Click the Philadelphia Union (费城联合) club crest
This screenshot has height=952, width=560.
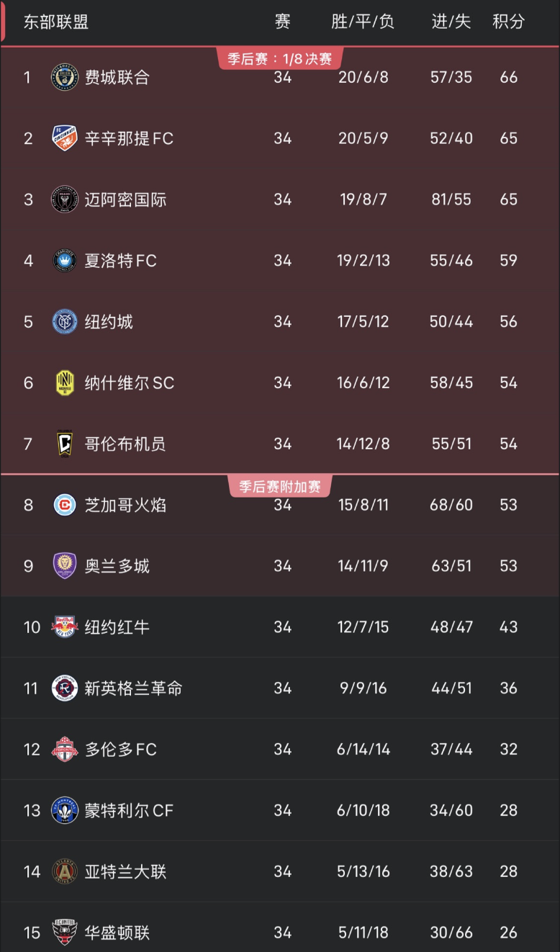(65, 77)
